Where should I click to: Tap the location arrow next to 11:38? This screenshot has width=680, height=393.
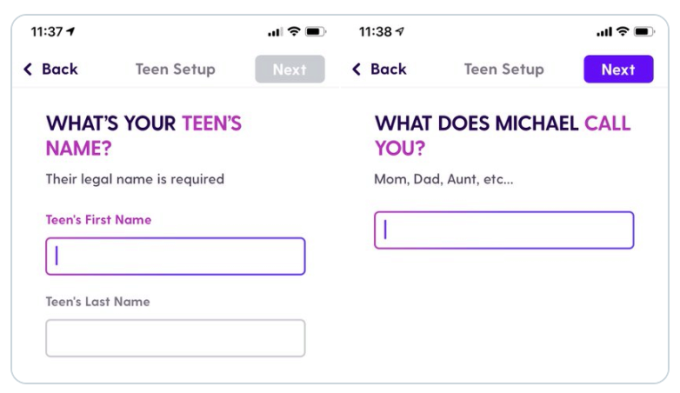(400, 31)
